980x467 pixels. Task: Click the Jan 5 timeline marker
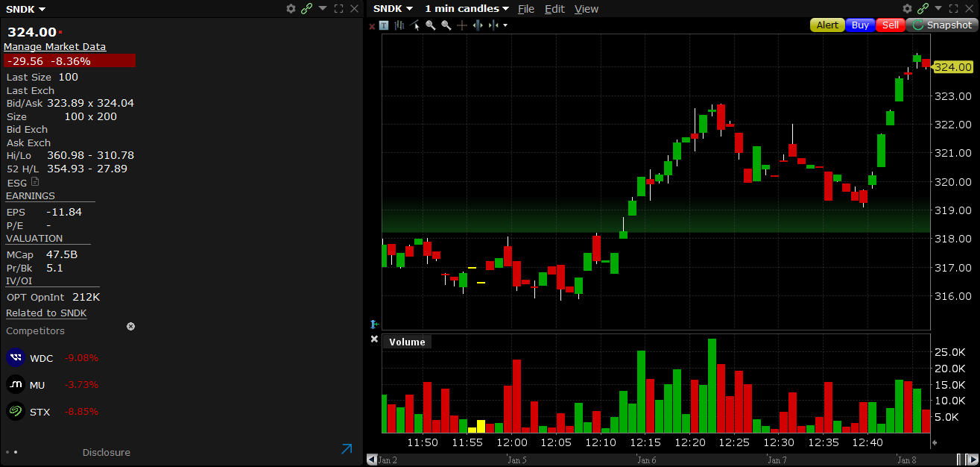tap(516, 460)
